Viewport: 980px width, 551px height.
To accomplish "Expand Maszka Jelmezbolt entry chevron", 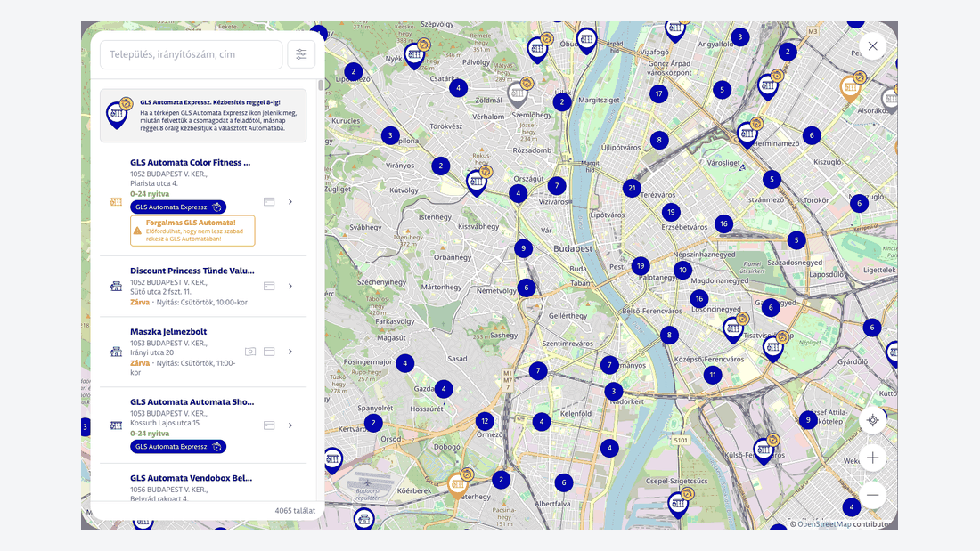I will (290, 352).
